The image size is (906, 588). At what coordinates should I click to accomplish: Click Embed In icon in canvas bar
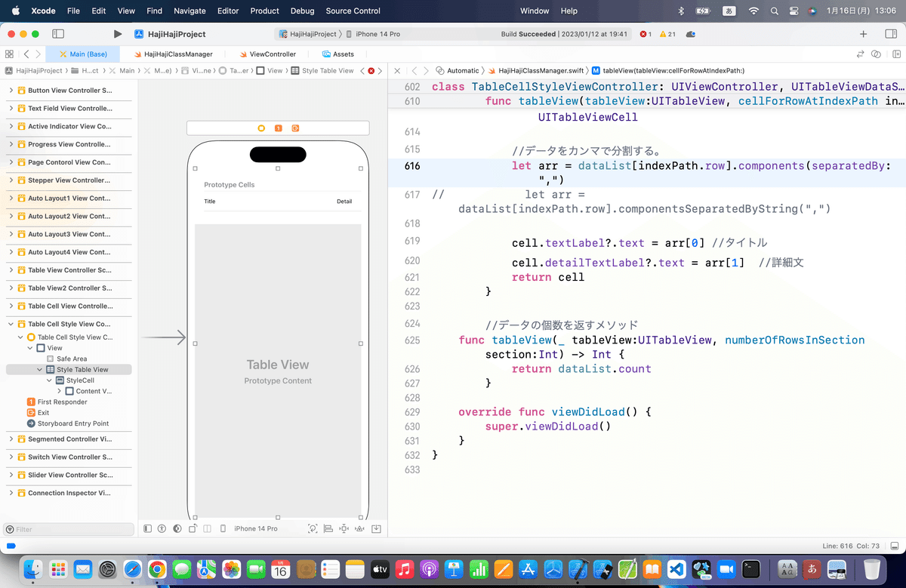tap(376, 528)
